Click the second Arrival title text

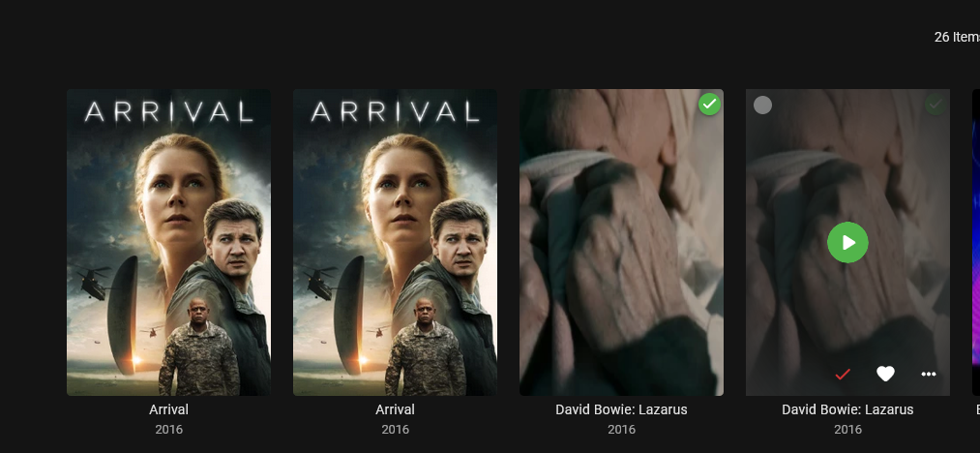[395, 409]
